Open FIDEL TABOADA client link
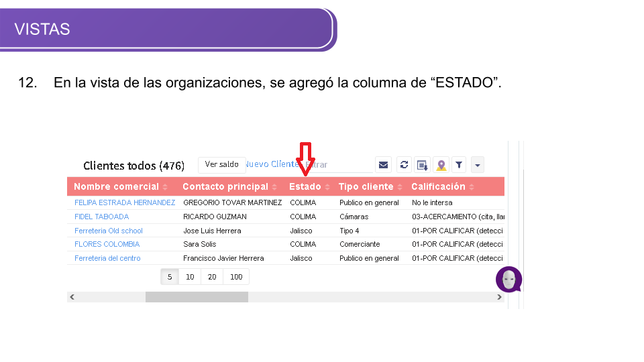Screen dimensions: 644x362 [101, 217]
